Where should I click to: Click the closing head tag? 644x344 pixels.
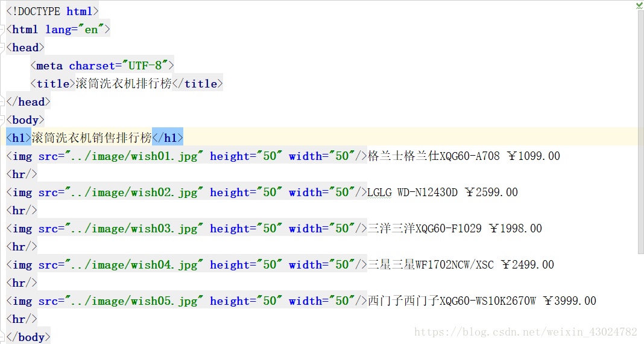[28, 102]
